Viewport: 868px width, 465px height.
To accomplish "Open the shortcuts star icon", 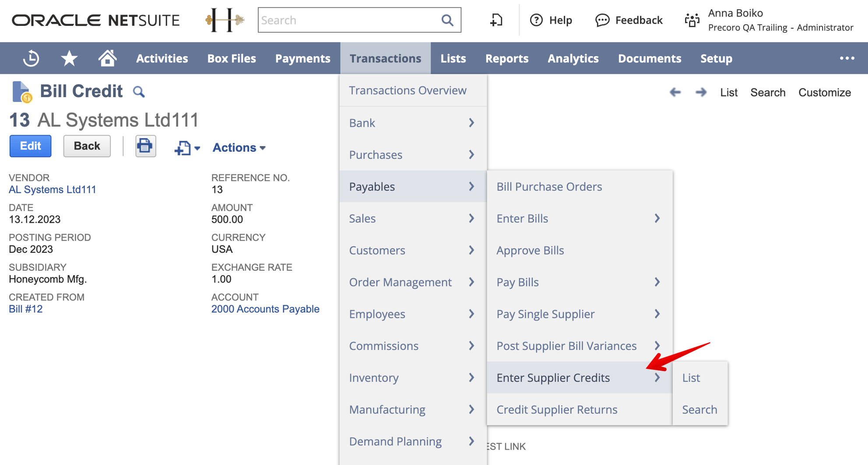I will tap(69, 58).
